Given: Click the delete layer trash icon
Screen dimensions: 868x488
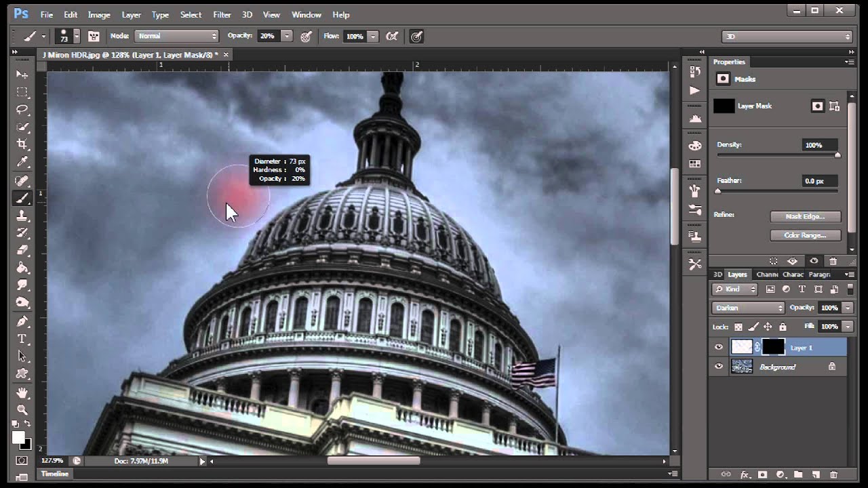Looking at the screenshot, I should (834, 475).
